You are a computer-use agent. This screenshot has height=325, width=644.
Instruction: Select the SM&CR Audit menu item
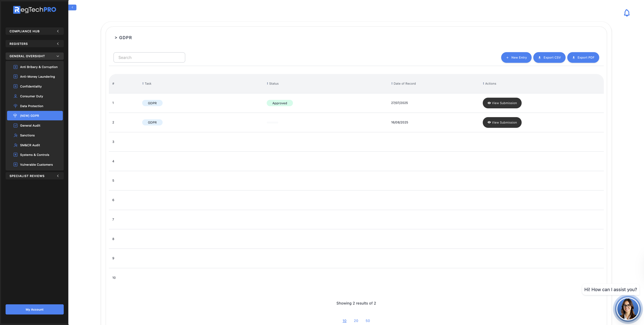30,145
